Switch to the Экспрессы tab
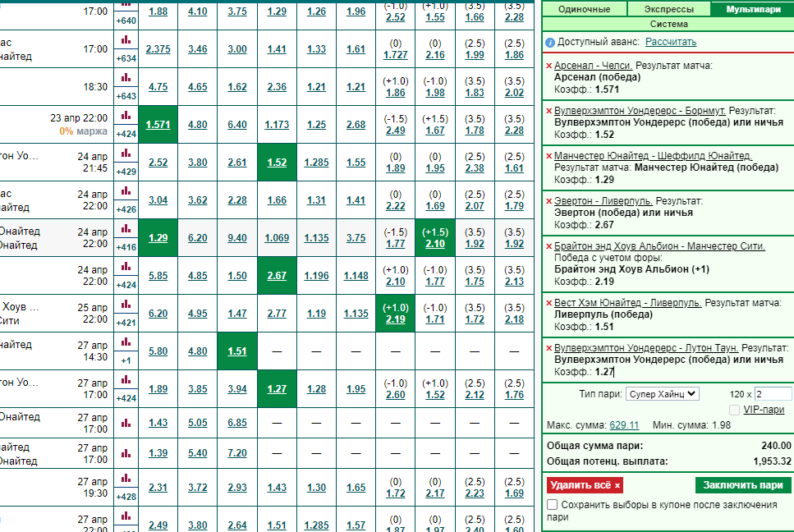Image resolution: width=794 pixels, height=532 pixels. tap(669, 9)
